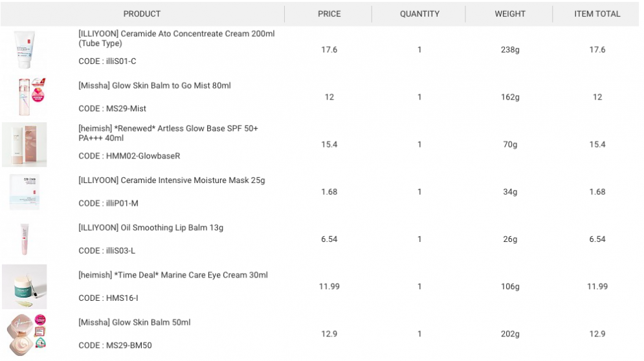Click the WEIGHT column header

510,14
